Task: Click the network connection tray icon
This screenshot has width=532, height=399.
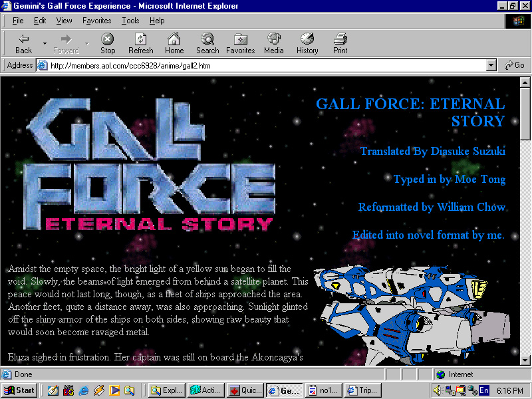Action: [x=450, y=390]
